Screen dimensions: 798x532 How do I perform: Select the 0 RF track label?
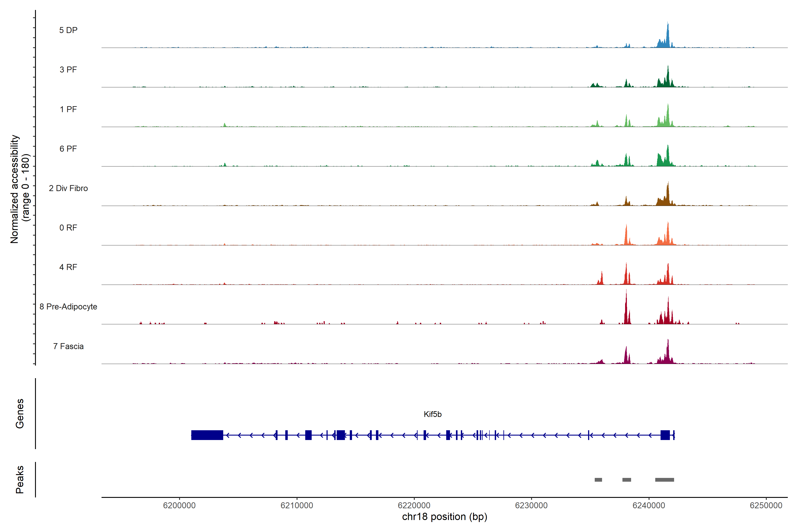click(x=68, y=228)
